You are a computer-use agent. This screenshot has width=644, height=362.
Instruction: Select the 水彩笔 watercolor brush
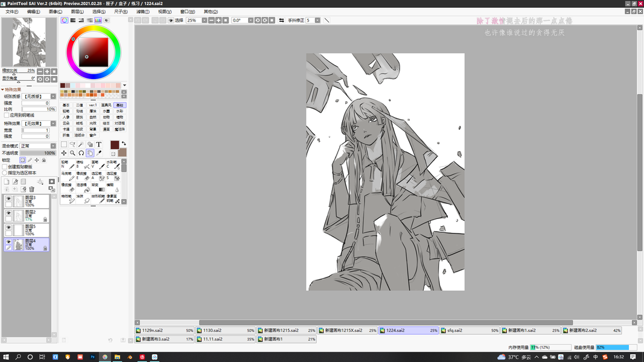point(113,165)
